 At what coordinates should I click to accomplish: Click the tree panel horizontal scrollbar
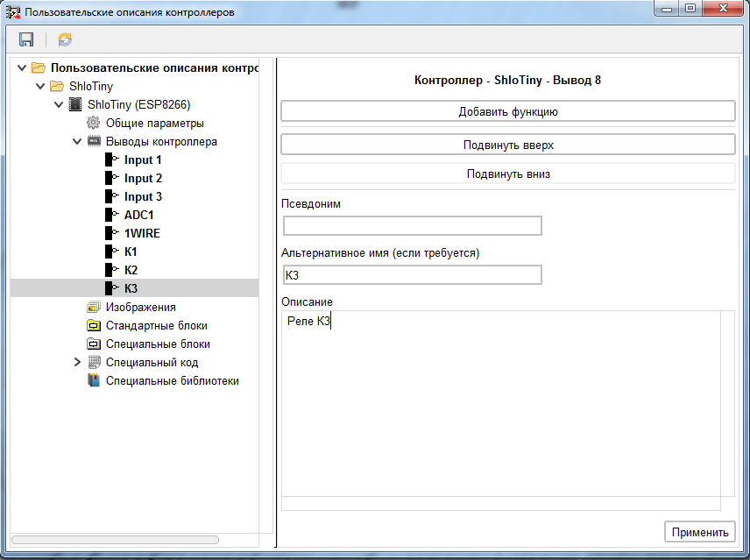pos(115,540)
